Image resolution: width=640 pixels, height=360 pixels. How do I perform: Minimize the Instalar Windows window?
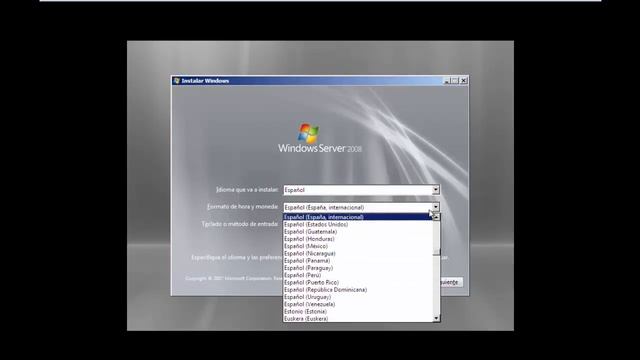tap(447, 81)
